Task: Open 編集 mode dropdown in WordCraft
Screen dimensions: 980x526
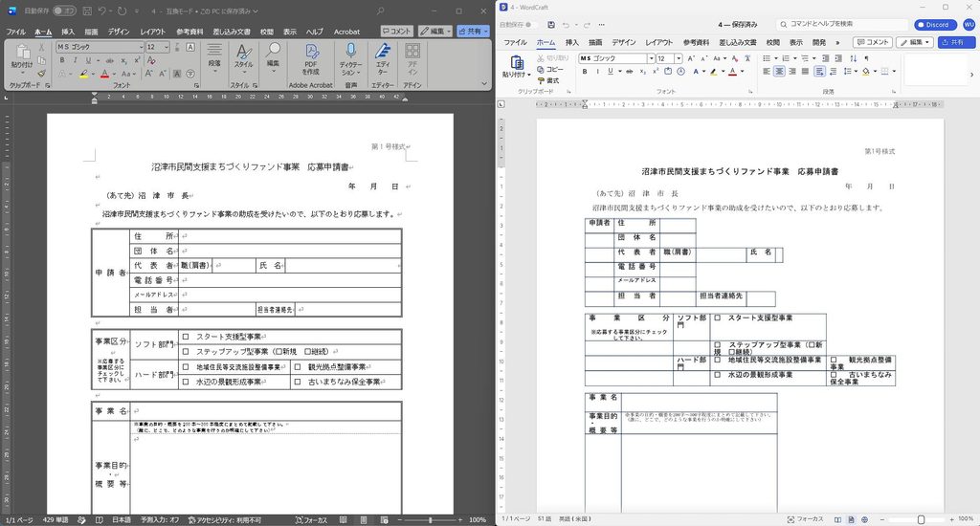Action: [x=914, y=42]
